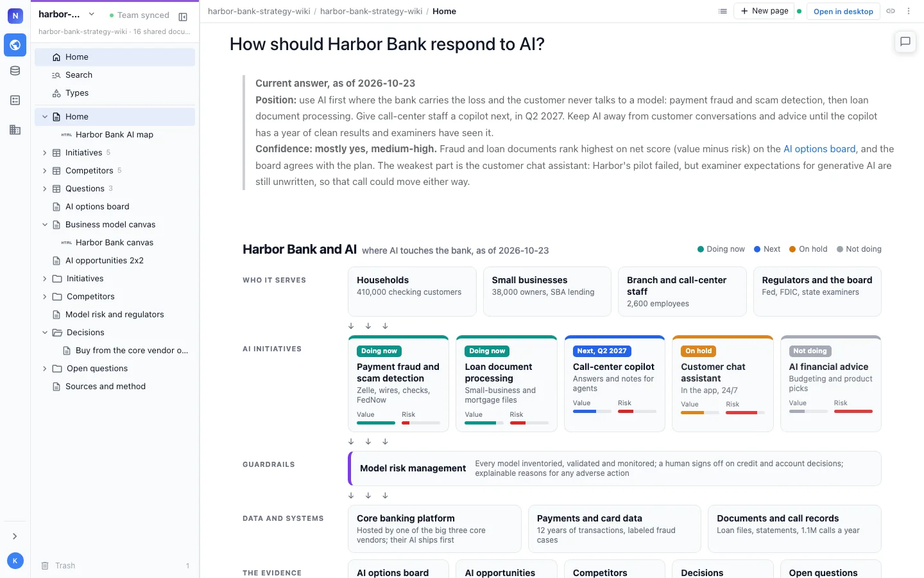This screenshot has width=924, height=578.
Task: Expand the Questions table item
Action: [45, 189]
